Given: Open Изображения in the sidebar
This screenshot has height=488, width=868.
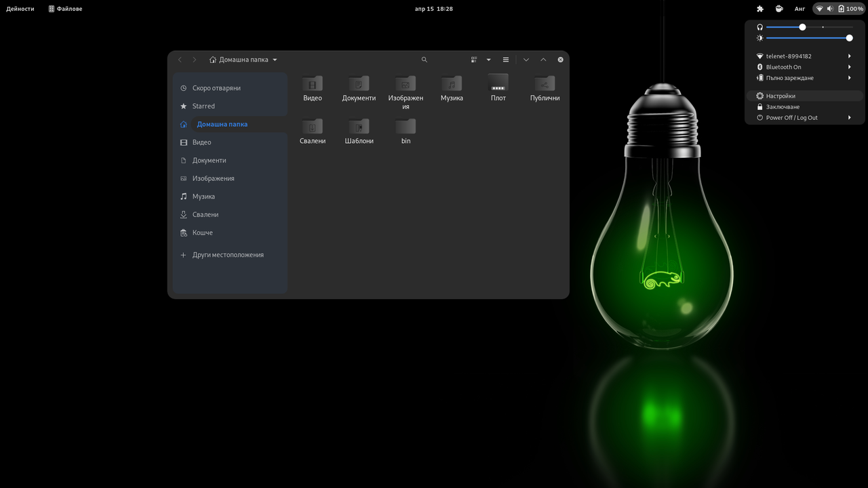Looking at the screenshot, I should coord(230,178).
